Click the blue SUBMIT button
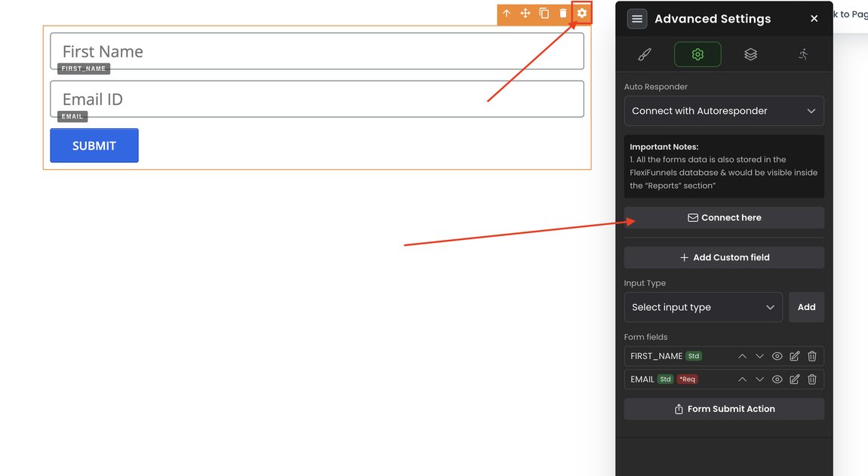Image resolution: width=868 pixels, height=476 pixels. [x=94, y=146]
